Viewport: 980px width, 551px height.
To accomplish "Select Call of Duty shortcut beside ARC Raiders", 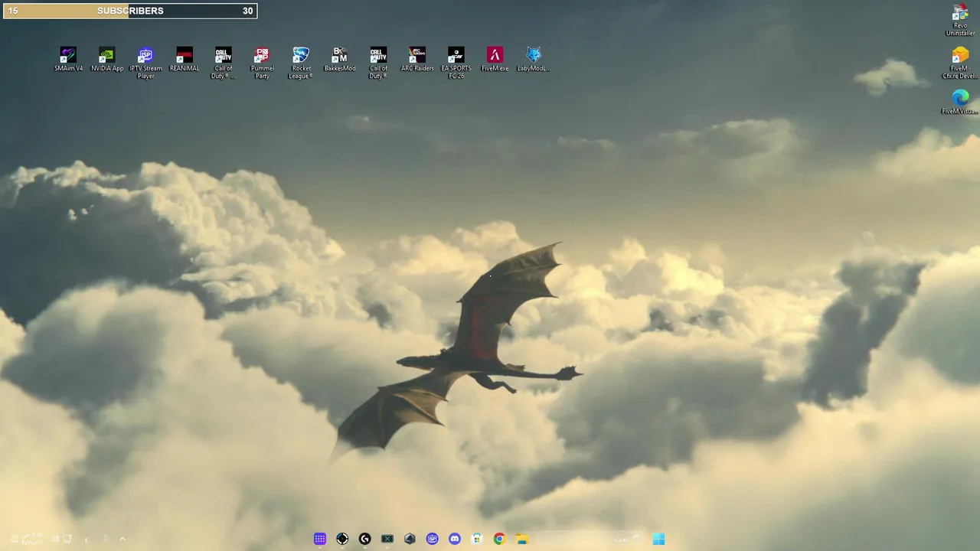I will tap(378, 63).
